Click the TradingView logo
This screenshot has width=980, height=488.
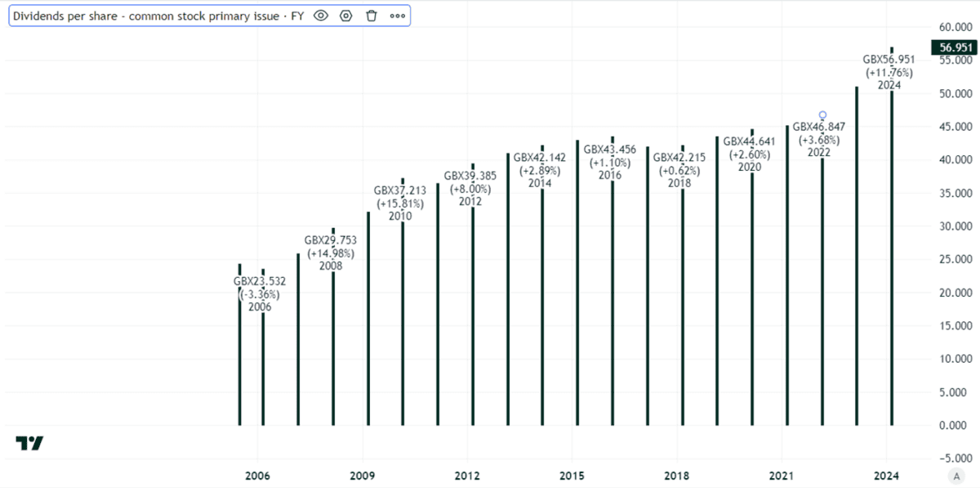point(29,443)
